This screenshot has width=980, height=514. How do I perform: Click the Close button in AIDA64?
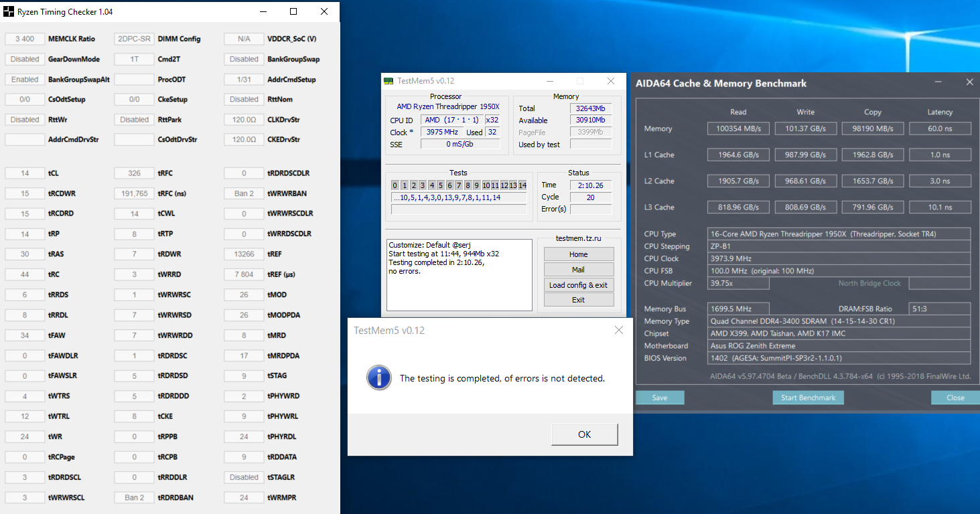click(955, 398)
